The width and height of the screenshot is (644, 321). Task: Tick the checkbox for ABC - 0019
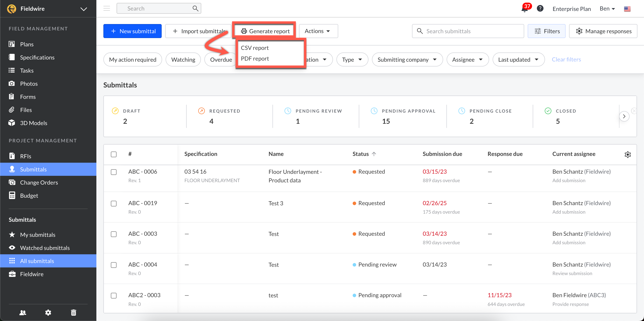pos(114,203)
